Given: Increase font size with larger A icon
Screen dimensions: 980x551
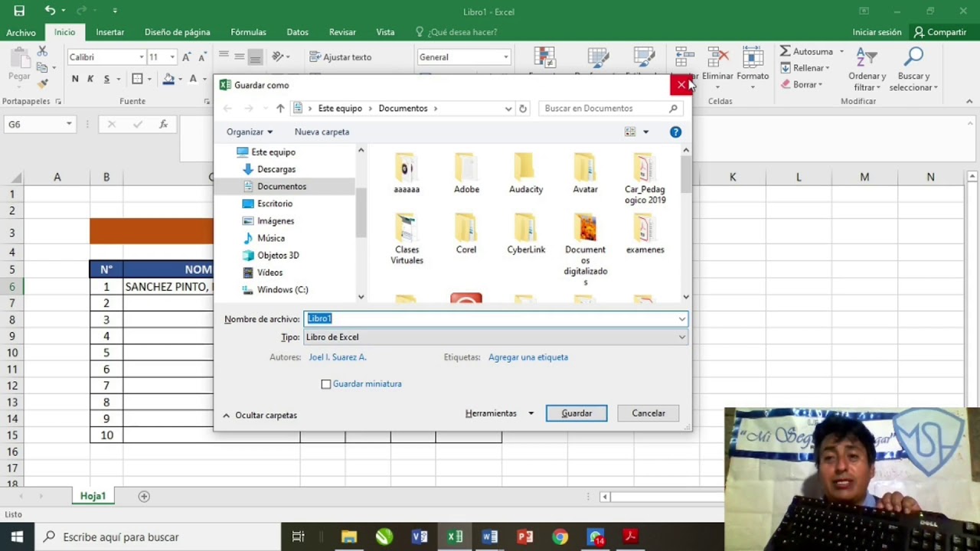Looking at the screenshot, I should 186,57.
